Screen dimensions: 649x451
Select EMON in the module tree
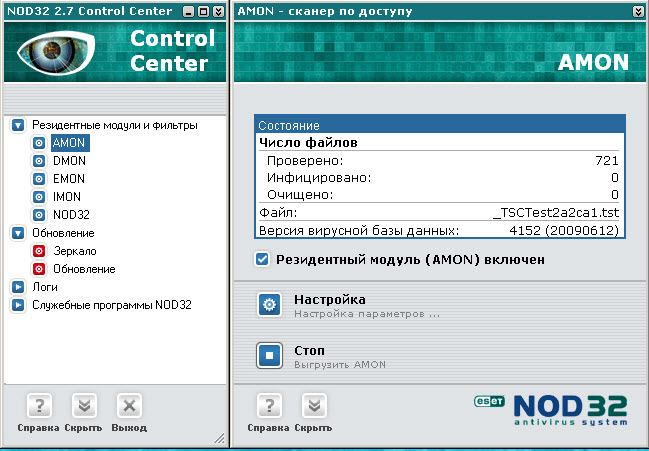click(69, 179)
